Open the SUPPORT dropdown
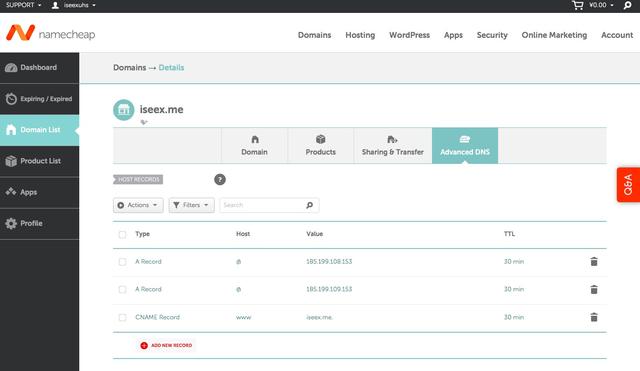Image resolution: width=640 pixels, height=371 pixels. [x=23, y=5]
